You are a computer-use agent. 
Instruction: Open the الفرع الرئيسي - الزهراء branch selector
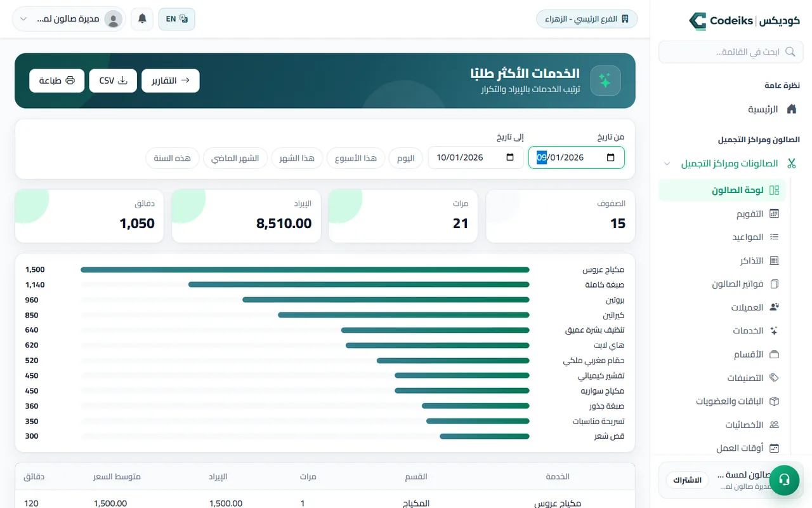[x=587, y=19]
